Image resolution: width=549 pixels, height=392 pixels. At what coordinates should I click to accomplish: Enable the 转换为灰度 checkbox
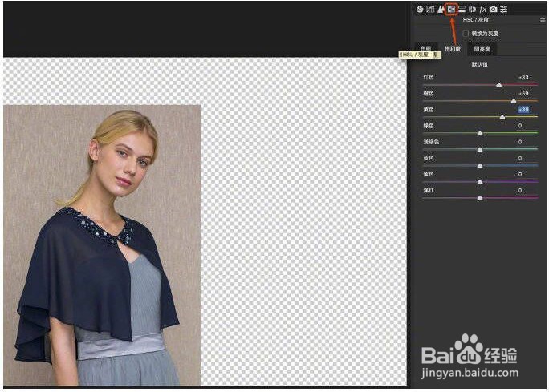tap(466, 34)
